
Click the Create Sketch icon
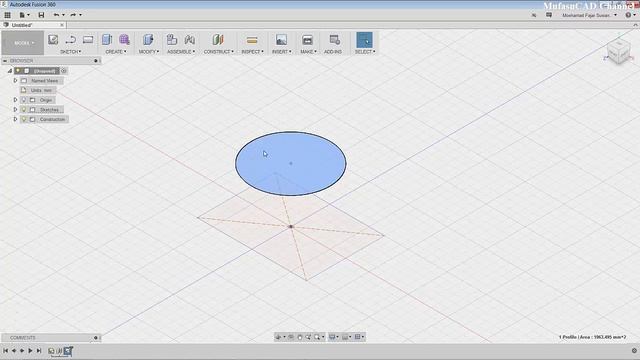pyautogui.click(x=53, y=40)
